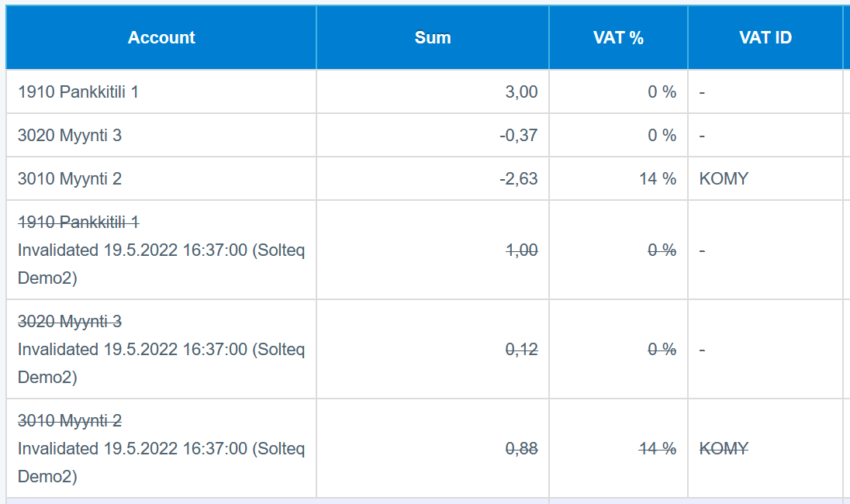Click the struck-through sum 1,00
The image size is (850, 504).
[521, 250]
